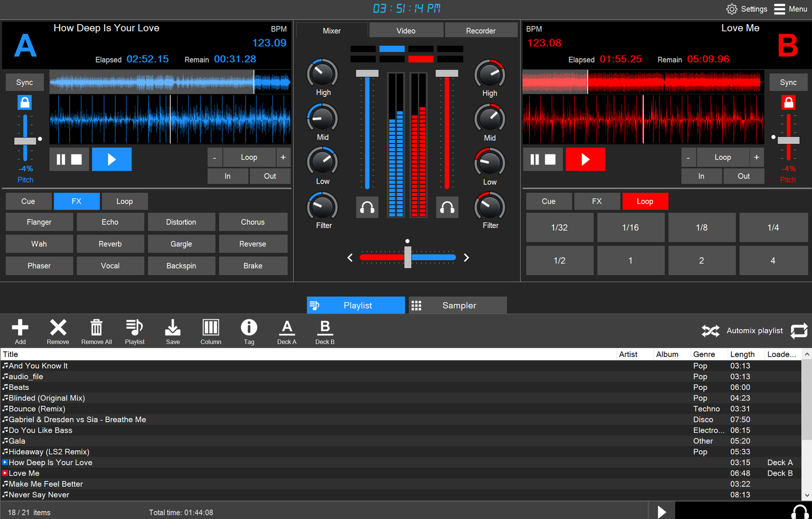Click the repeat icon beside Automix
This screenshot has height=519, width=812.
pyautogui.click(x=799, y=330)
